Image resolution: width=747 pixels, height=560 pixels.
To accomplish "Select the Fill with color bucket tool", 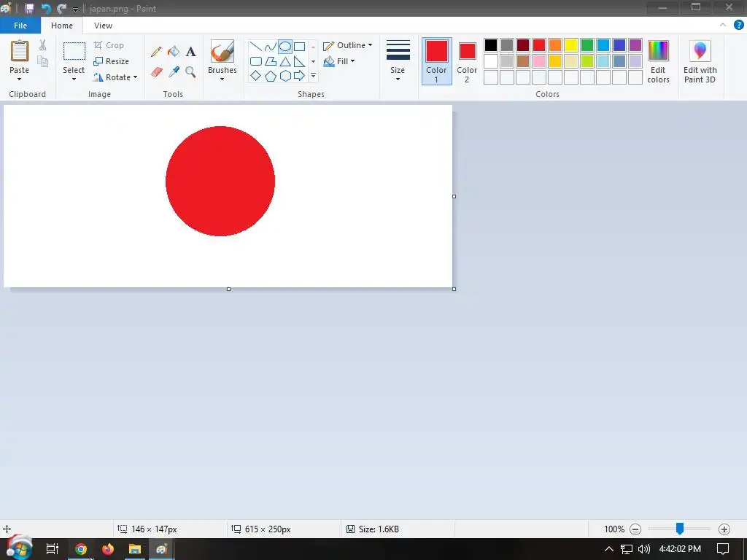I will click(x=174, y=52).
